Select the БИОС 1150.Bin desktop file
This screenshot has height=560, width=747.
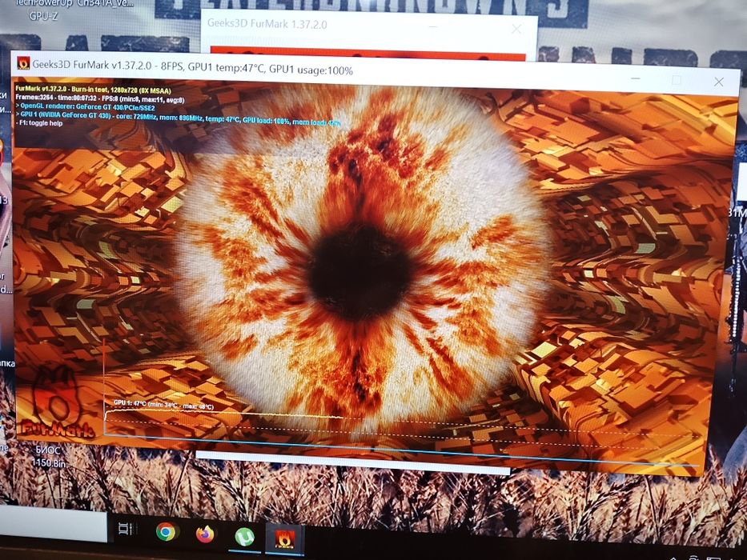[x=48, y=456]
